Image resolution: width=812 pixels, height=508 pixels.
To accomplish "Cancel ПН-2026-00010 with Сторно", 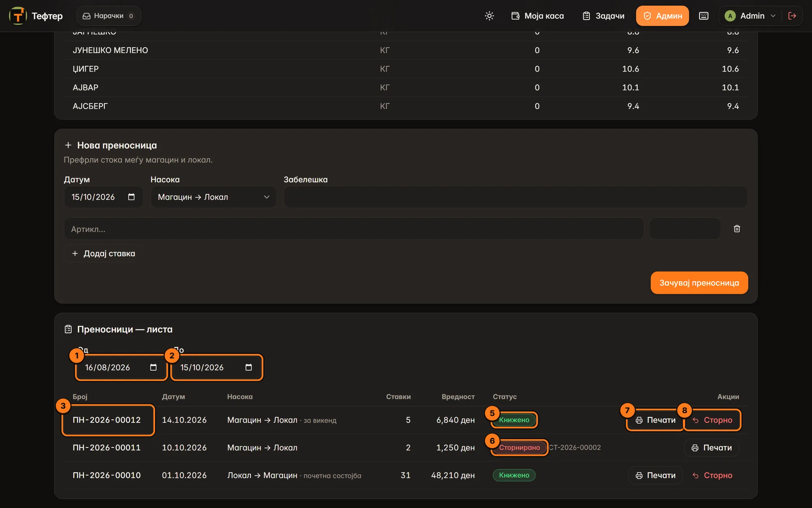I will 713,475.
